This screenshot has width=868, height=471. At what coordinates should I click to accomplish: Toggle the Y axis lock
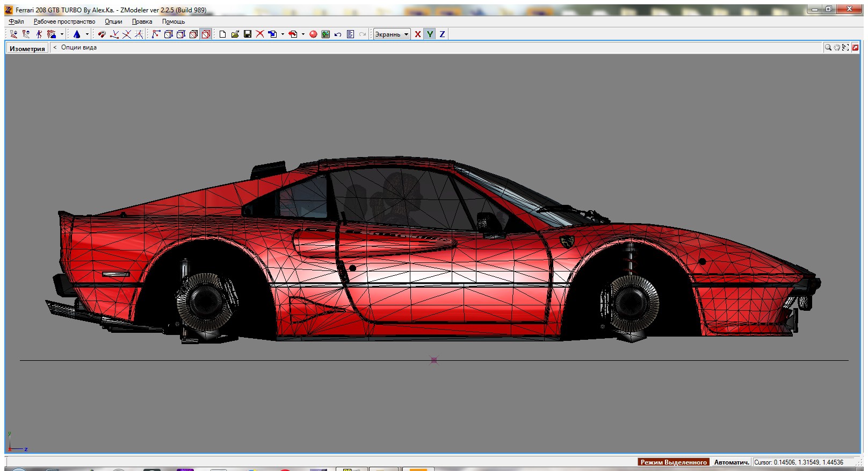430,34
